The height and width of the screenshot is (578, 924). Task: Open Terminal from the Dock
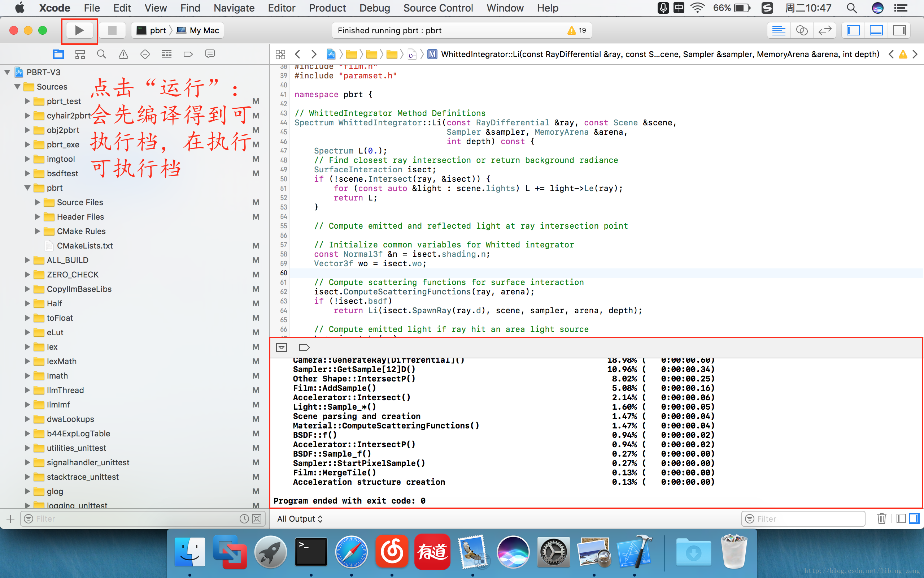[x=311, y=552]
